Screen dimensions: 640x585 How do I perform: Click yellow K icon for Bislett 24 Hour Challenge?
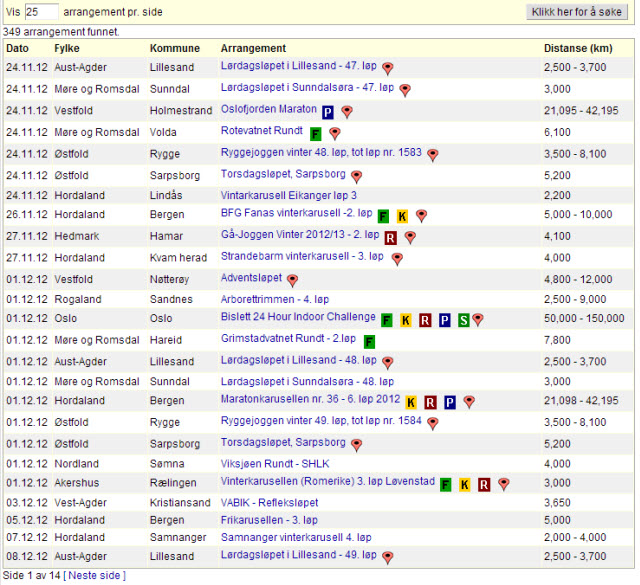(x=406, y=320)
